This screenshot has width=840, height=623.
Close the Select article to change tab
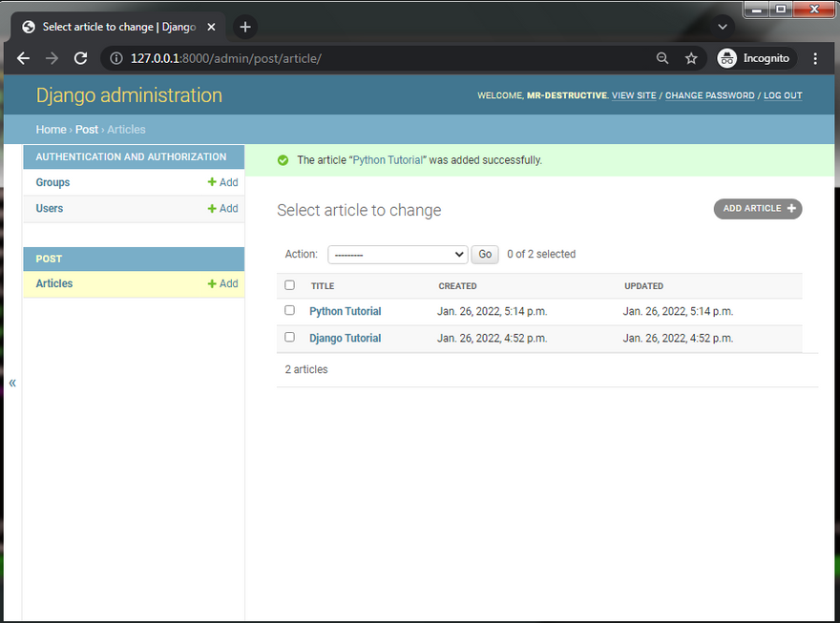coord(212,27)
